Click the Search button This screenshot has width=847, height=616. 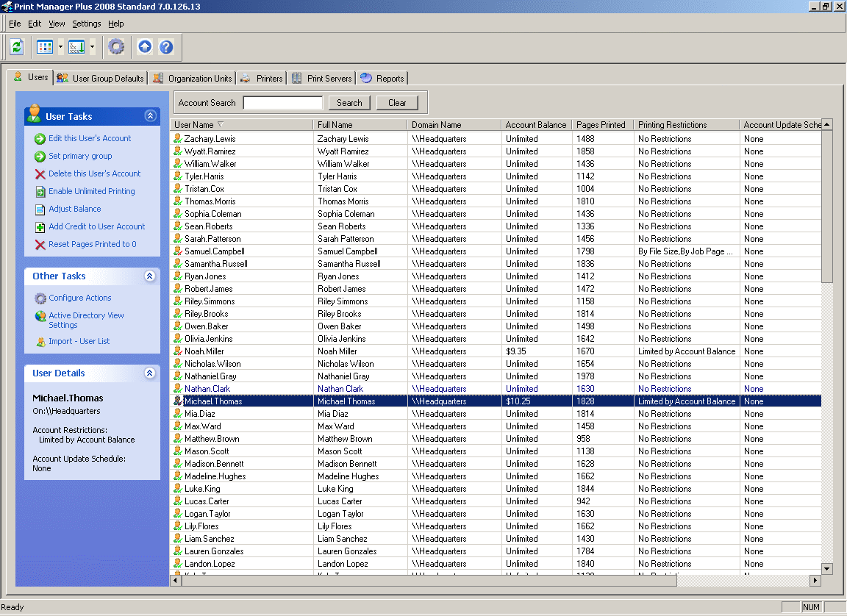tap(349, 102)
